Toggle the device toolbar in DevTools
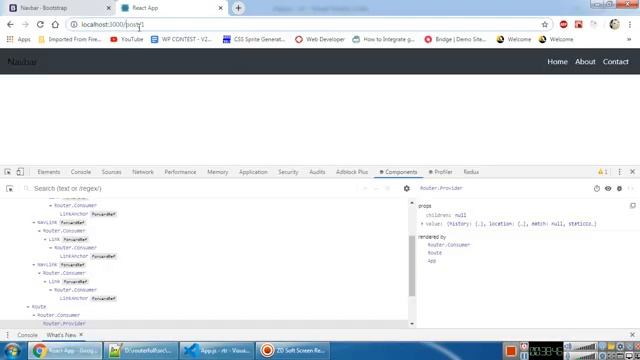The image size is (640, 360). coord(20,172)
